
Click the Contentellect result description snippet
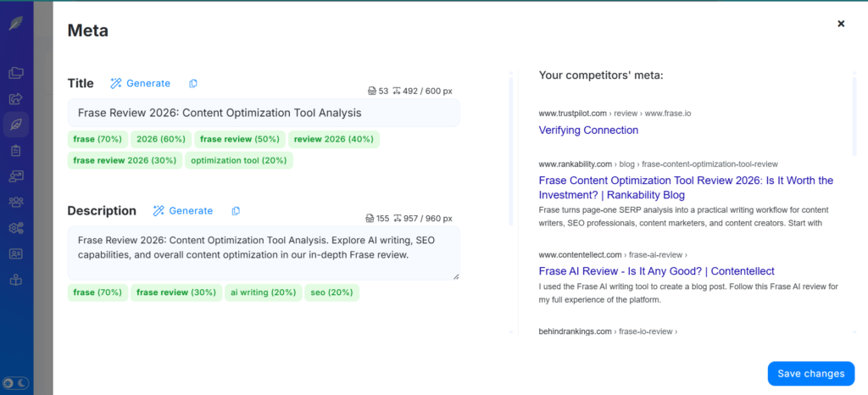click(688, 294)
